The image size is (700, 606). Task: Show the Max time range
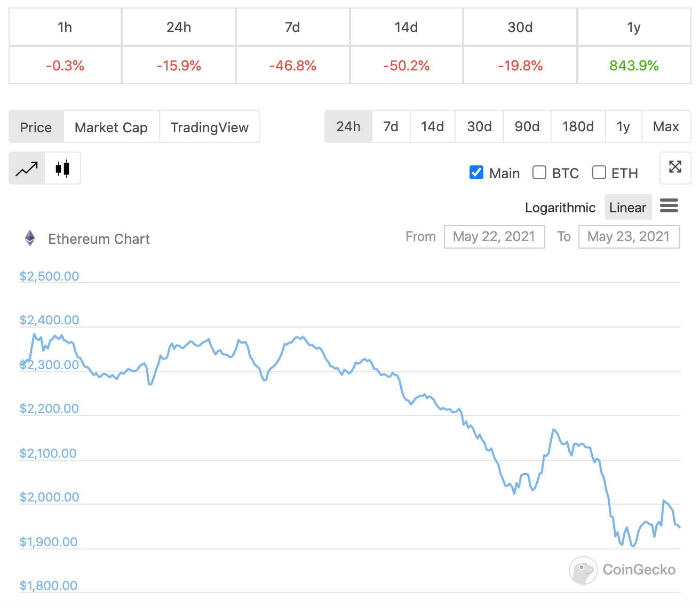(666, 126)
